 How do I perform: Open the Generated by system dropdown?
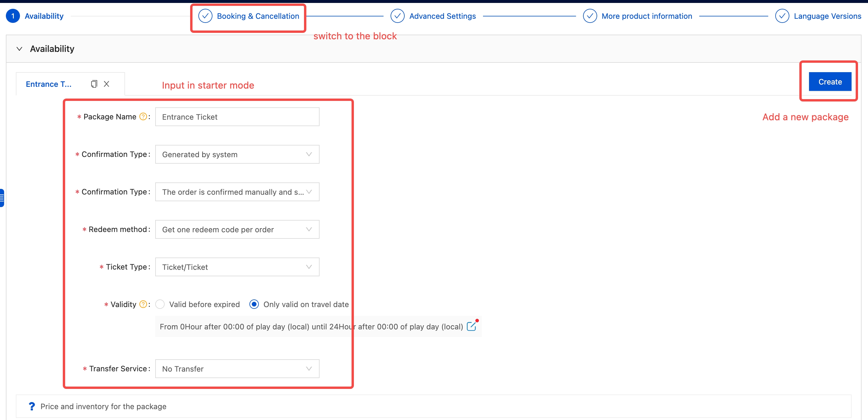click(237, 154)
